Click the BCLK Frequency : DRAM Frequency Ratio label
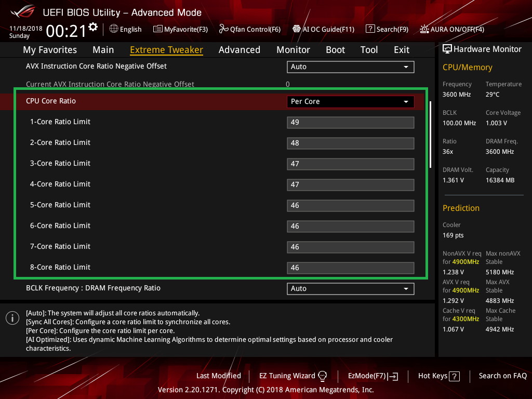This screenshot has height=399, width=532. tap(94, 288)
